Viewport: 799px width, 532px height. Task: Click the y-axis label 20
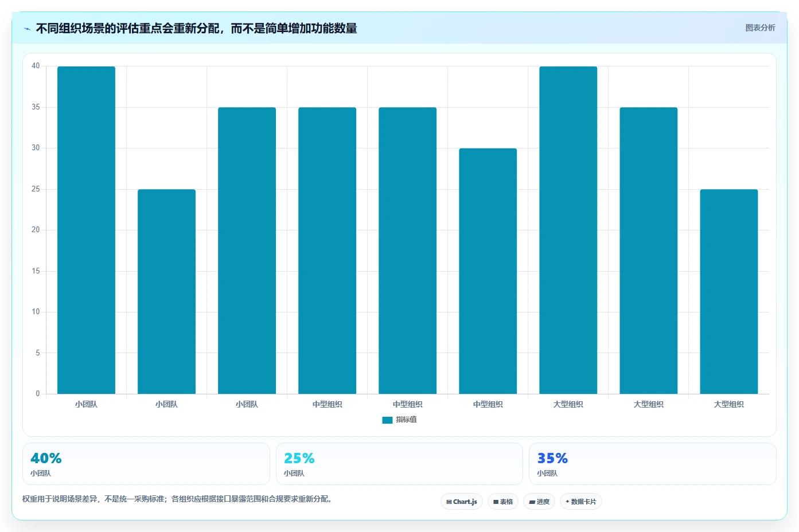[36, 230]
